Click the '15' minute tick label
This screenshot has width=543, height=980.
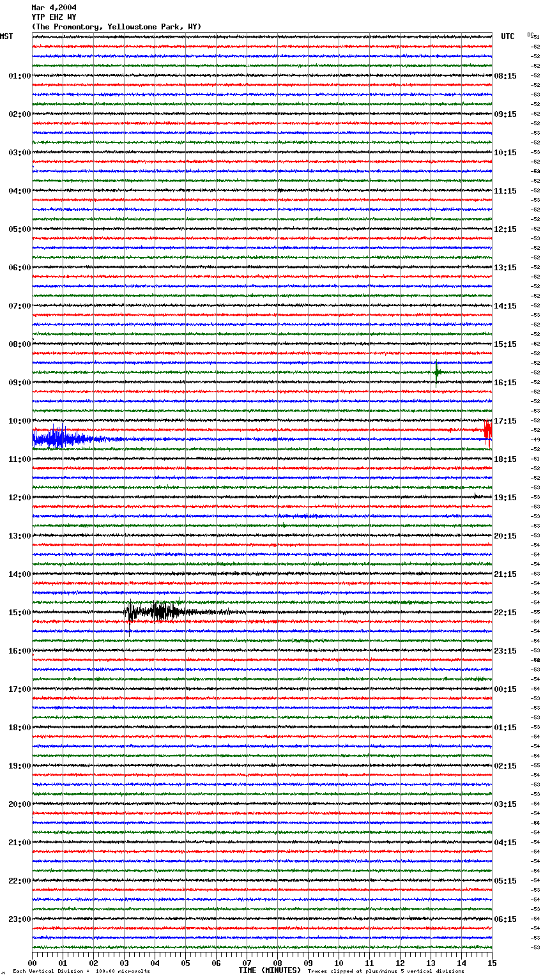[492, 963]
